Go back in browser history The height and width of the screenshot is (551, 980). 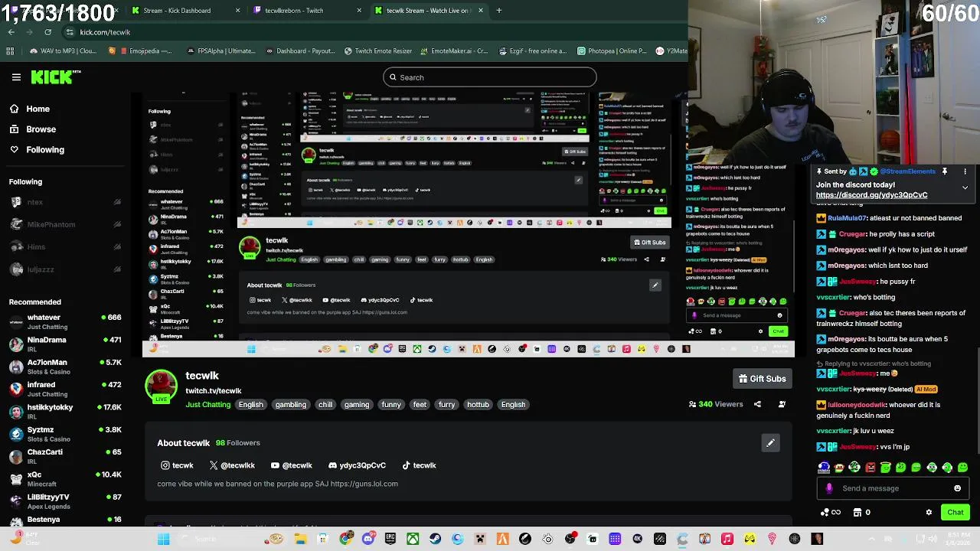point(11,32)
